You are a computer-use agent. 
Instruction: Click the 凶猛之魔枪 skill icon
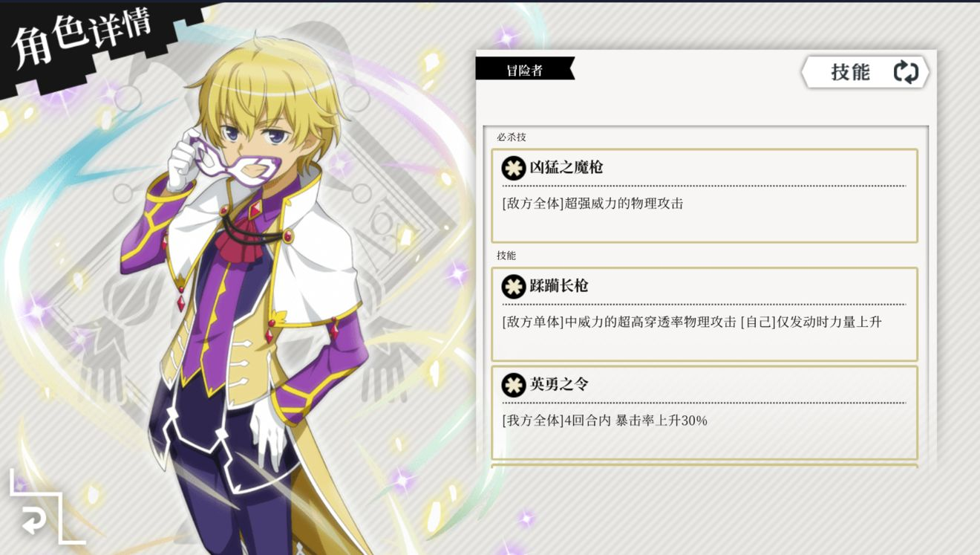pyautogui.click(x=514, y=168)
